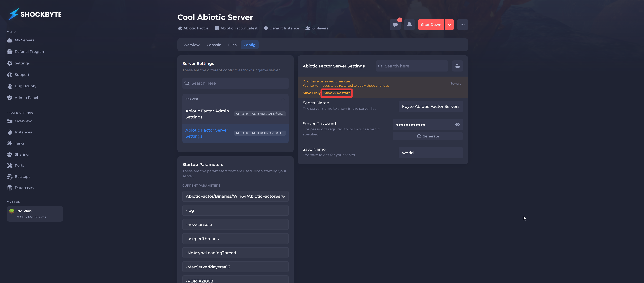Click Save & Restart
The width and height of the screenshot is (644, 283).
337,93
